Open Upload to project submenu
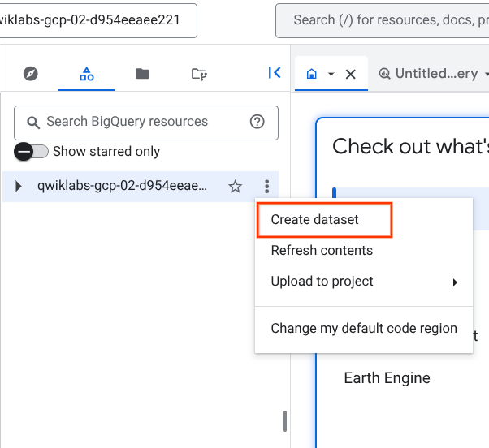The height and width of the screenshot is (448, 489). coord(364,282)
